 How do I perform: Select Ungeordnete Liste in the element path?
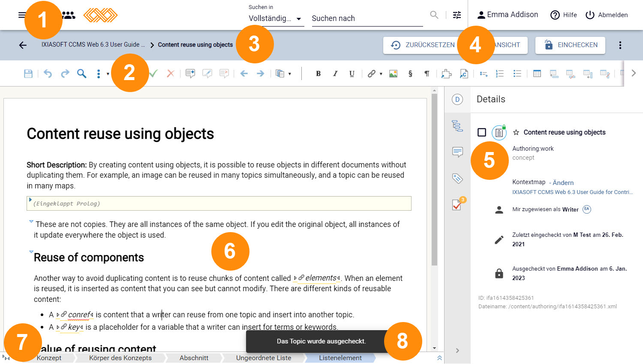(264, 358)
